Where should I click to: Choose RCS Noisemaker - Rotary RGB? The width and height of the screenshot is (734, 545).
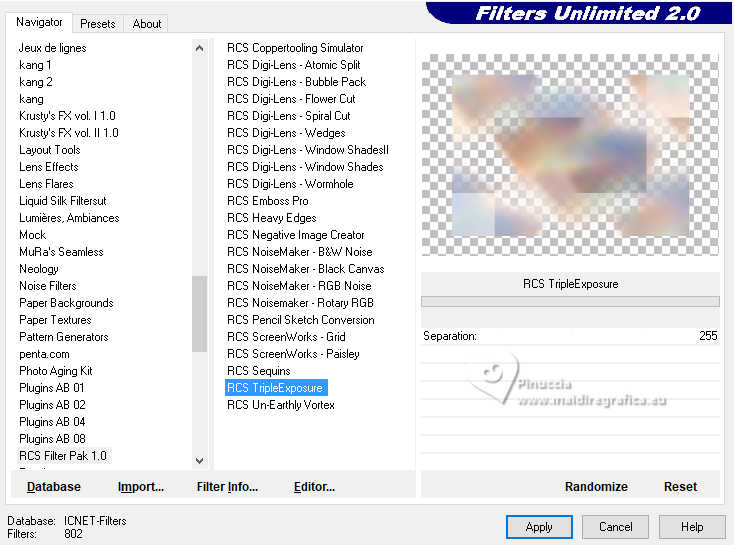coord(300,303)
